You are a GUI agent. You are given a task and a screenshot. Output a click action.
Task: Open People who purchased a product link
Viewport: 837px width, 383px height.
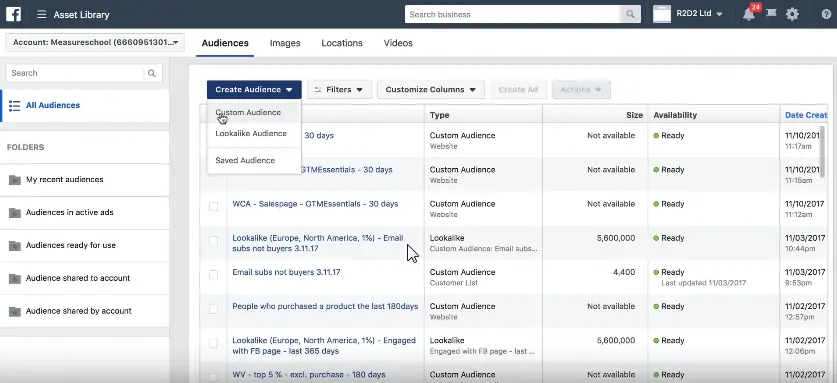[x=325, y=307]
